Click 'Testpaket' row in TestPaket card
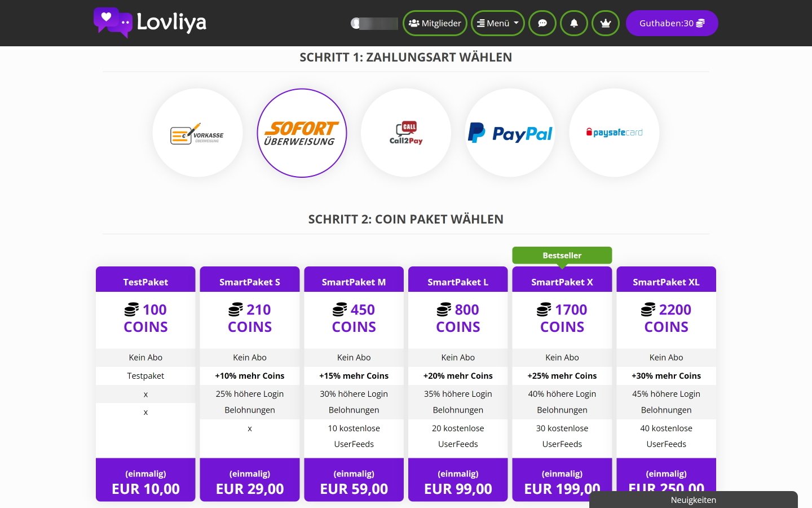The height and width of the screenshot is (508, 812). (145, 376)
